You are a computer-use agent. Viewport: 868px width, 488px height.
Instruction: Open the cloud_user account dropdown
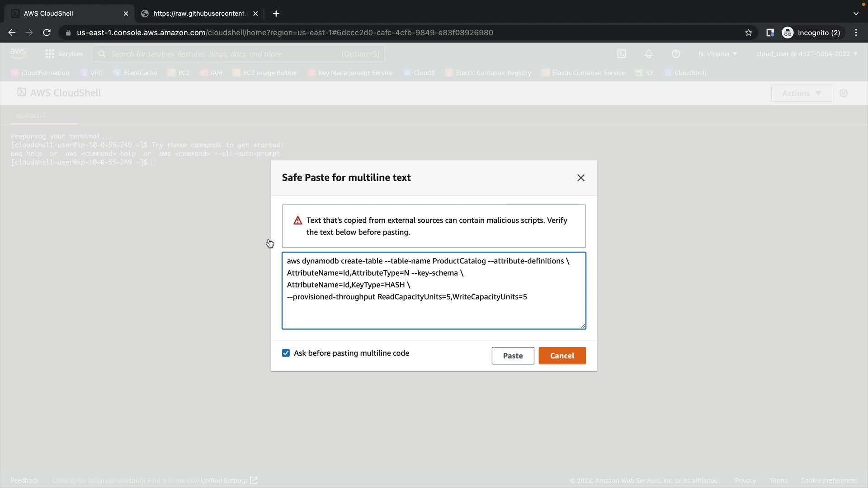(806, 54)
